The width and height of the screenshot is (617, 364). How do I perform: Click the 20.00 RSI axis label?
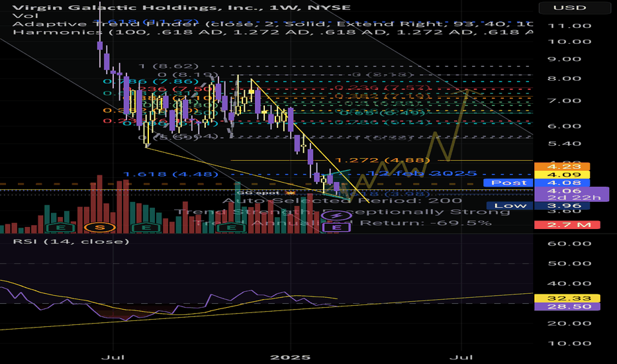[x=569, y=324]
